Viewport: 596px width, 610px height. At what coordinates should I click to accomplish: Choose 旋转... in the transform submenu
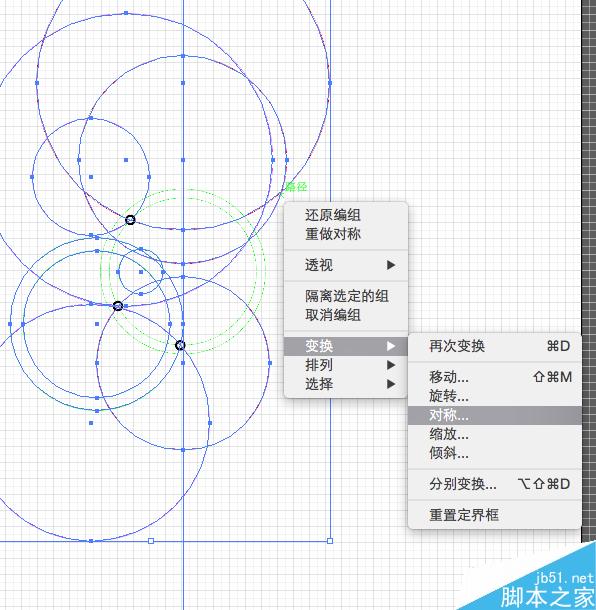[494, 396]
